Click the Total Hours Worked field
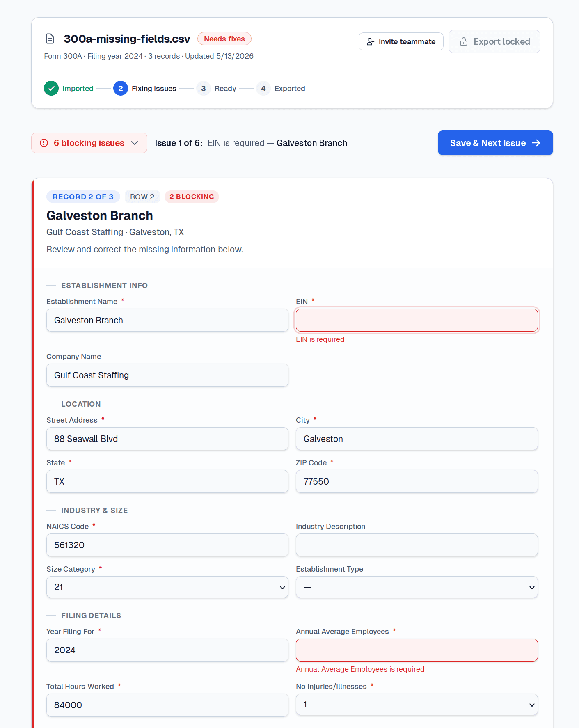 [x=167, y=705]
